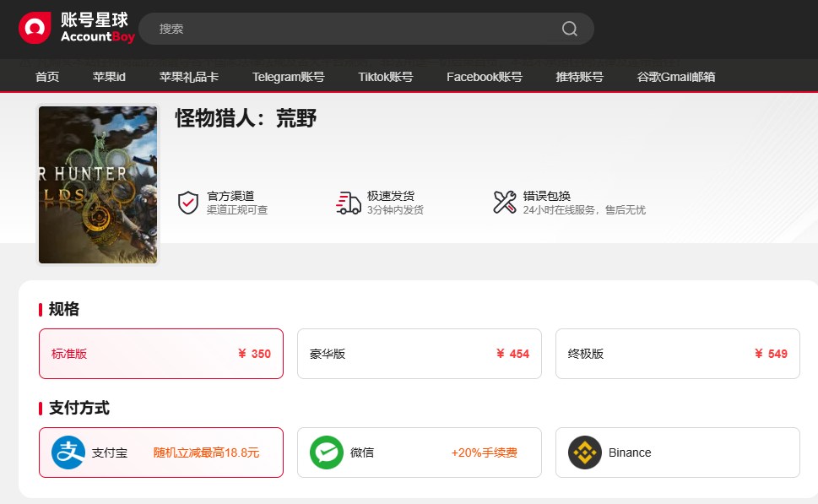
Task: Open the 推特账号 menu item
Action: [580, 77]
